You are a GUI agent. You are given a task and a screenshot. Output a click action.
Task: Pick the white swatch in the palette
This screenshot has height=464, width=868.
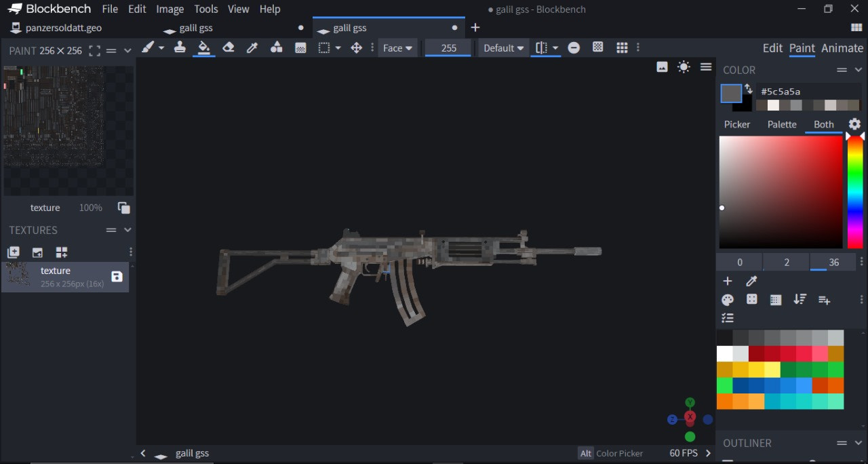(x=724, y=353)
